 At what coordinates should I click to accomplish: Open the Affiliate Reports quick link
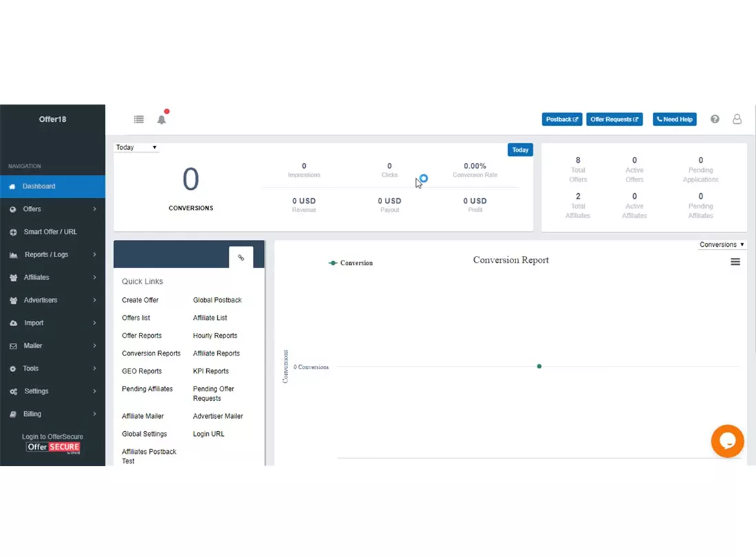216,353
